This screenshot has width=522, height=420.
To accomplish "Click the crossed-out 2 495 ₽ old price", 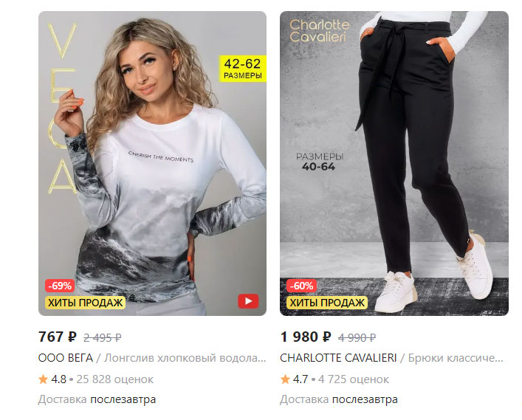I will click(102, 338).
